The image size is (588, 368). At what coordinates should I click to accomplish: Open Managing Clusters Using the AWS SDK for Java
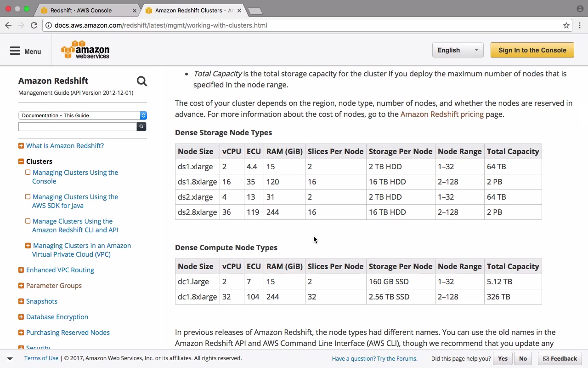75,201
